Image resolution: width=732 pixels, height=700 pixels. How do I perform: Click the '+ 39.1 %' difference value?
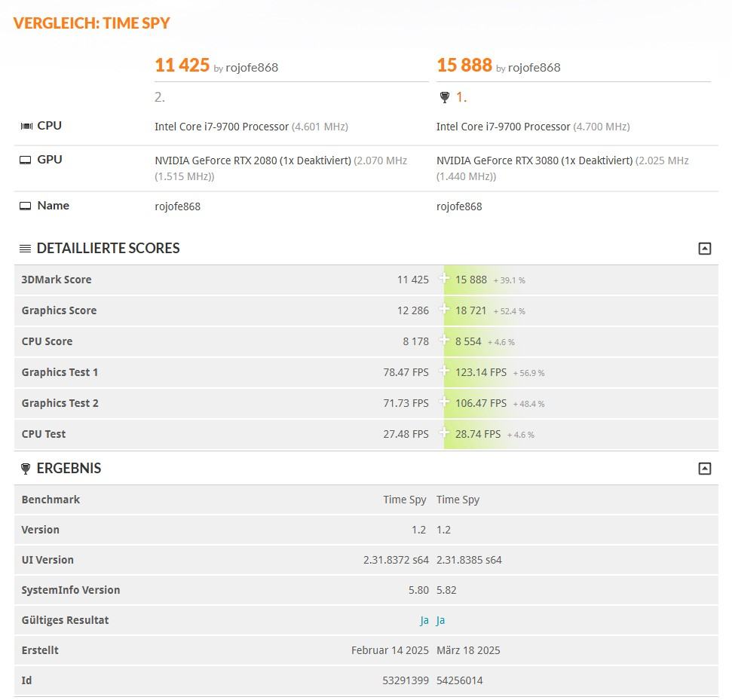[x=510, y=280]
